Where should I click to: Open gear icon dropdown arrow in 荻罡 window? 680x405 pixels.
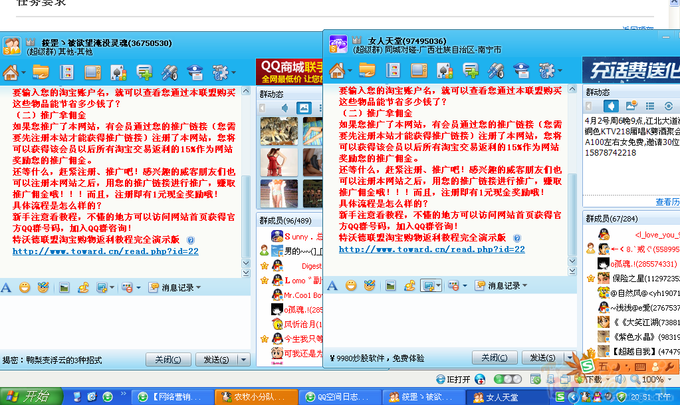click(233, 72)
